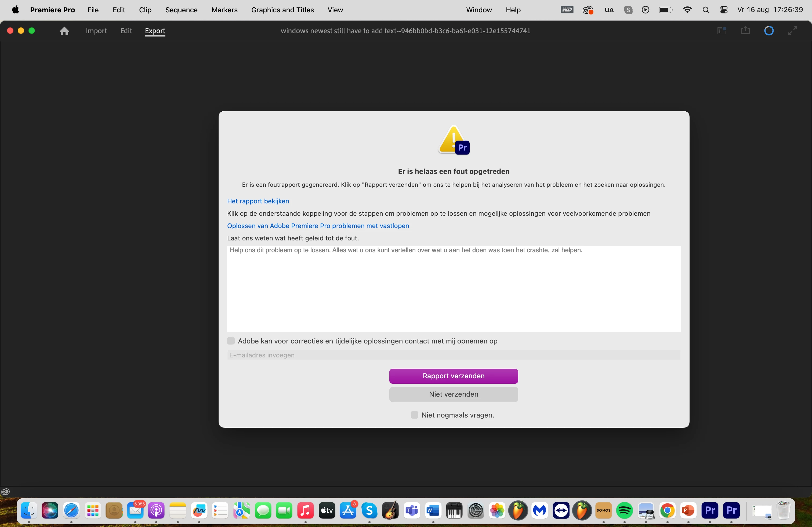The height and width of the screenshot is (527, 812).
Task: Click the WD icon in menu bar
Action: 567,10
